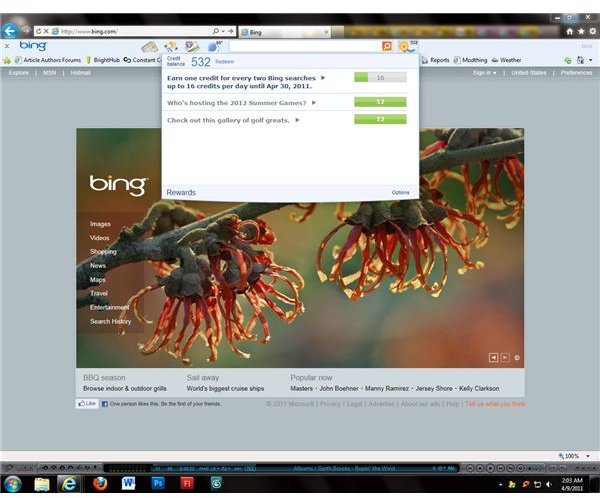Open Travel in the Bing sidebar

99,293
